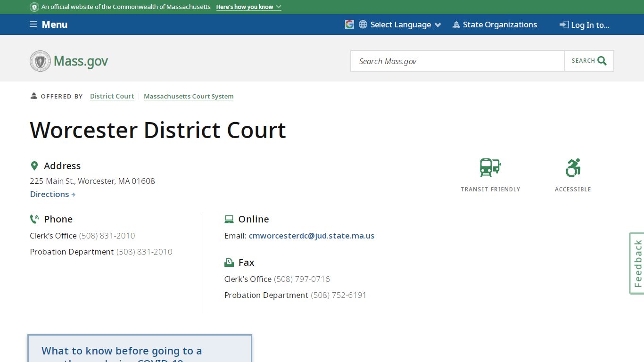Go to Mass.gov home via logo text
Screen dimensions: 644x362
coord(81,61)
